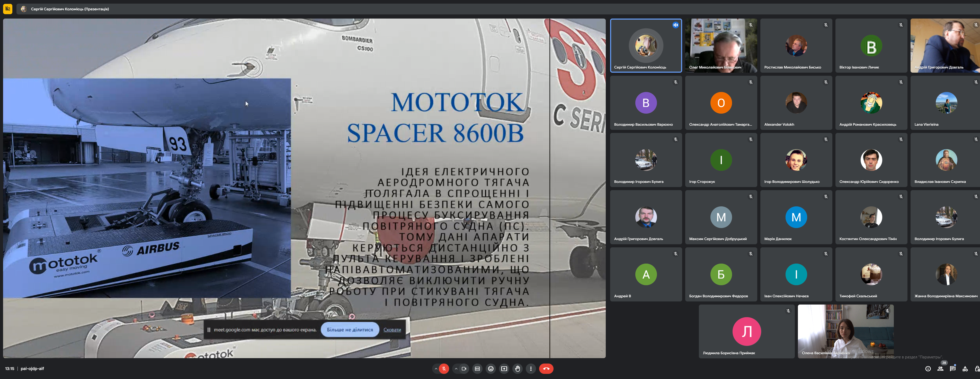980x379 pixels.
Task: Click the present screen icon
Action: click(504, 368)
